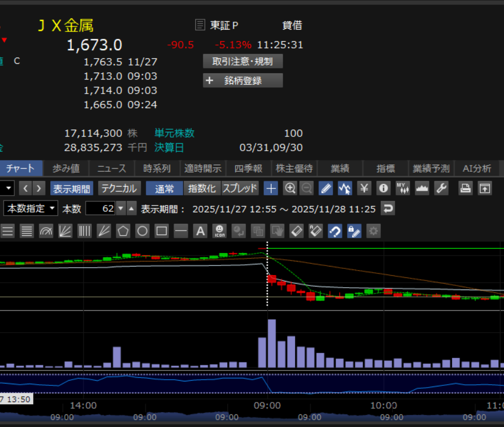
Task: Click the テクニカル button
Action: click(x=119, y=188)
